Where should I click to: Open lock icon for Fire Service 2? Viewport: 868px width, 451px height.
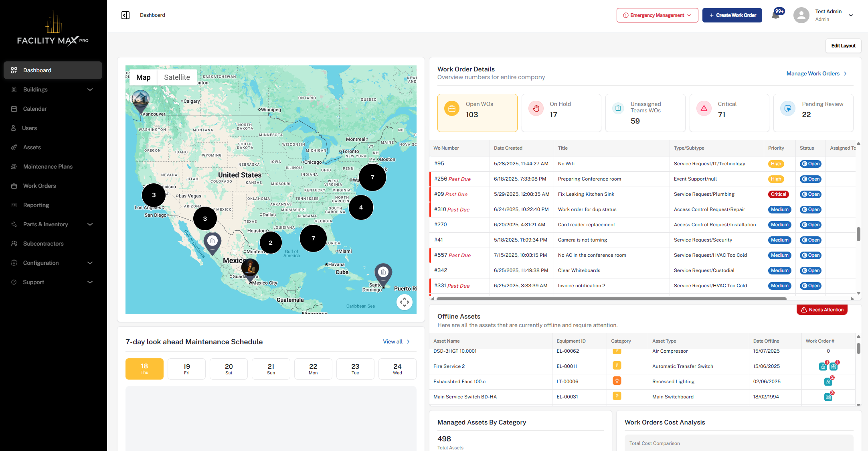click(x=823, y=366)
